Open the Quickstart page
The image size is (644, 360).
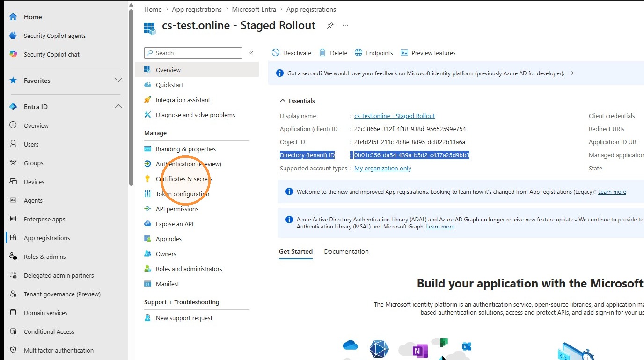(169, 85)
